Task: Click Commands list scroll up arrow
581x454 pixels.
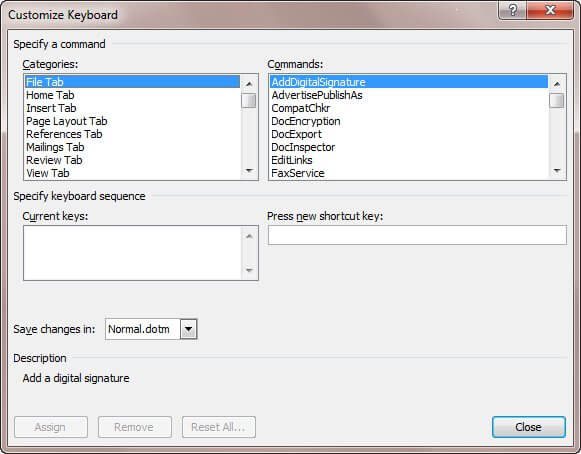Action: 557,84
